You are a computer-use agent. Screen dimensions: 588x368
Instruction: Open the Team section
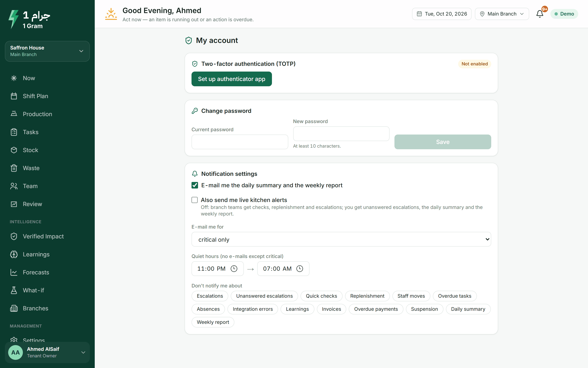47,186
